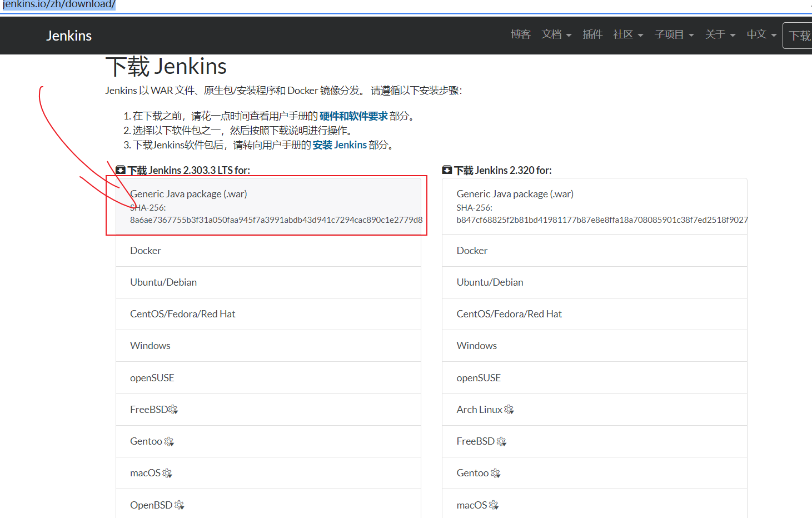
Task: Click the SHA-256 hash starting with b847cf68
Action: coord(602,220)
